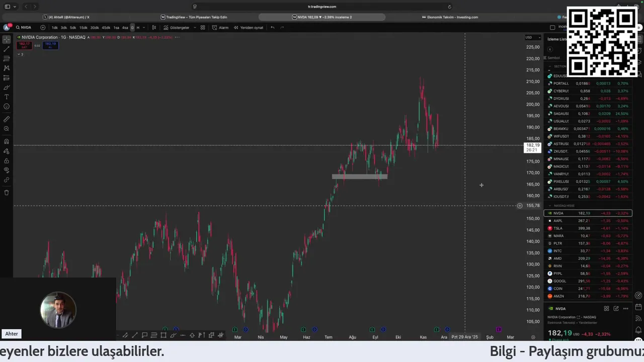The image size is (644, 362).
Task: Open the chart patterns tool group
Action: pos(7,68)
